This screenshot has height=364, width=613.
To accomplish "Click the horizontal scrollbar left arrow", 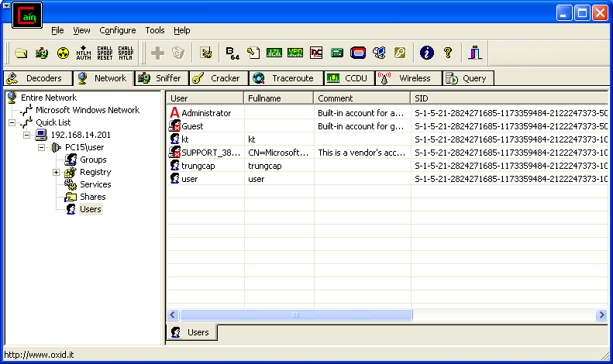I will (173, 314).
